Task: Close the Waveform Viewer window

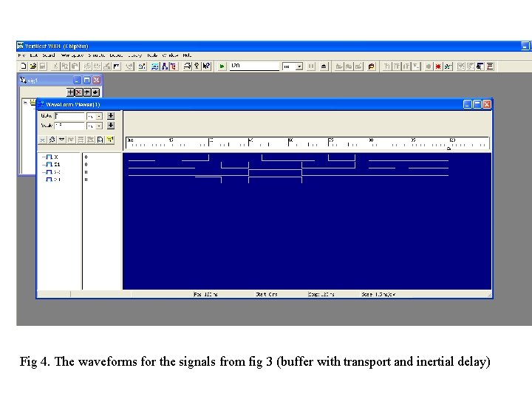Action: [x=486, y=104]
